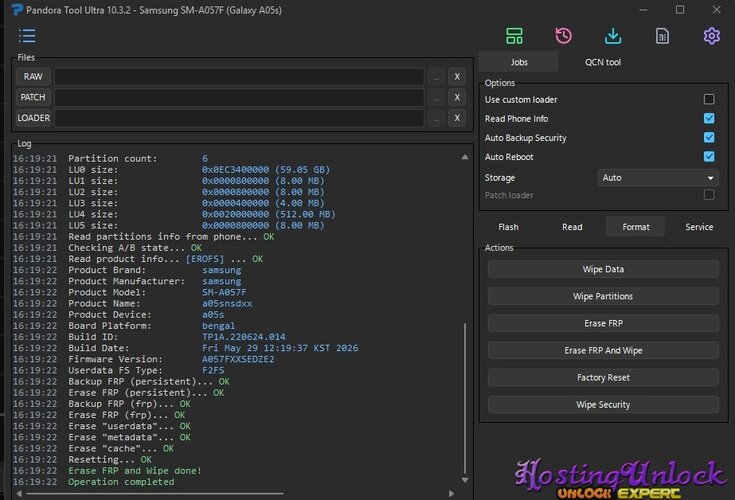Browse for PATCH file with ellipsis button

(x=436, y=97)
